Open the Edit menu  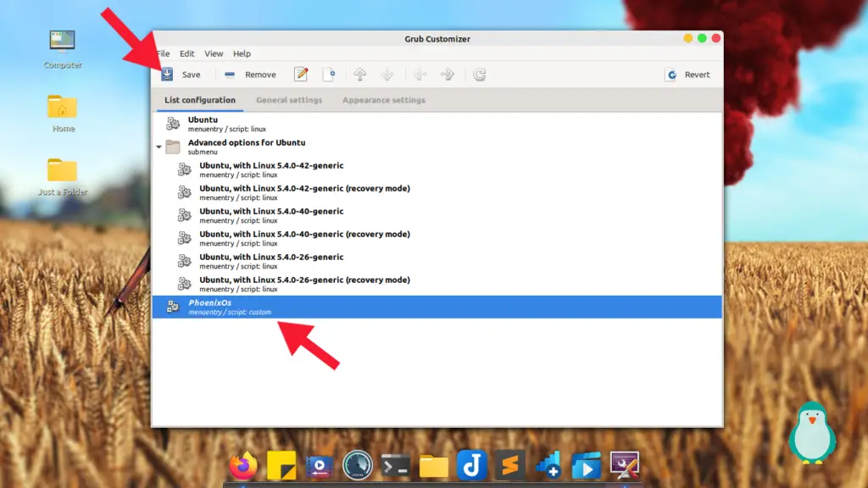187,53
